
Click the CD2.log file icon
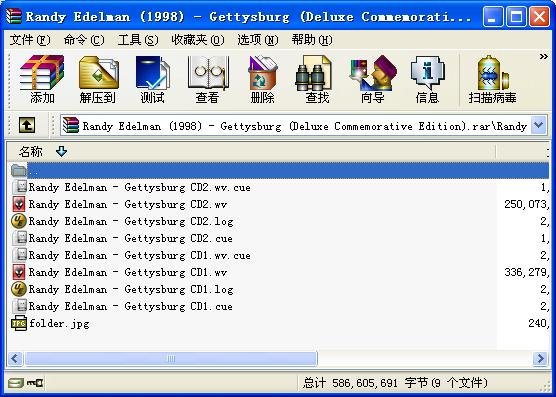tap(19, 222)
